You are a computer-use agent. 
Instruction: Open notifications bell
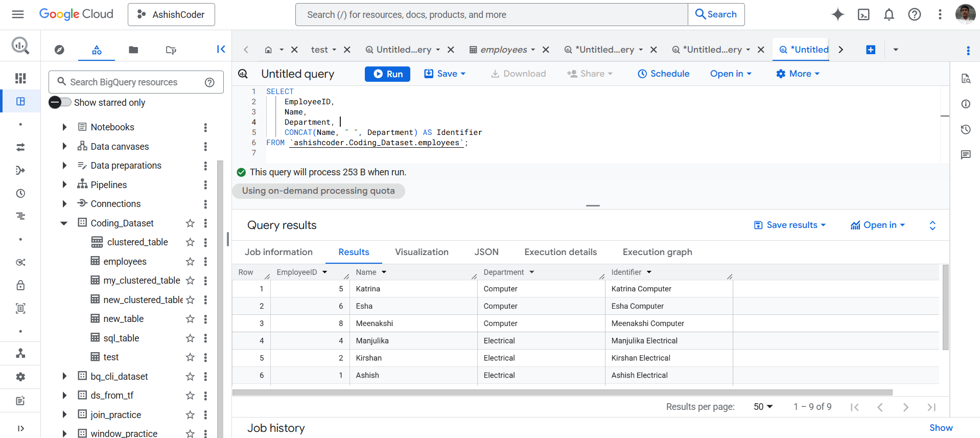[889, 14]
